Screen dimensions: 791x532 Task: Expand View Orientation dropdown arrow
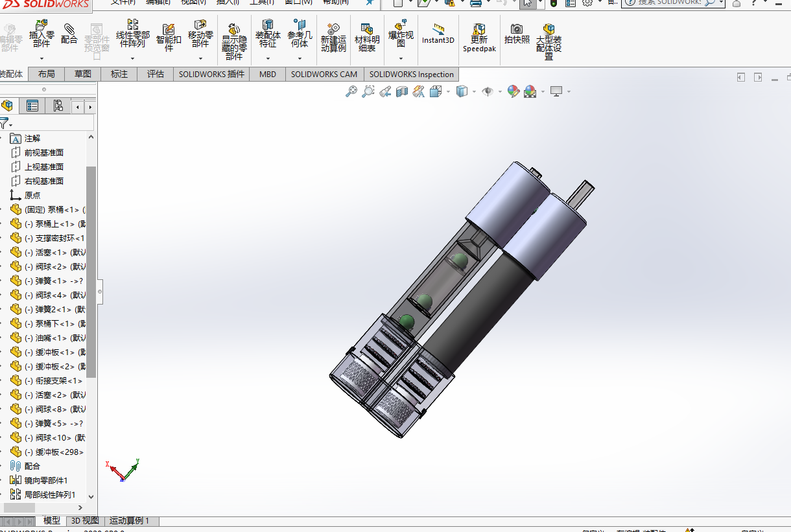(x=448, y=91)
